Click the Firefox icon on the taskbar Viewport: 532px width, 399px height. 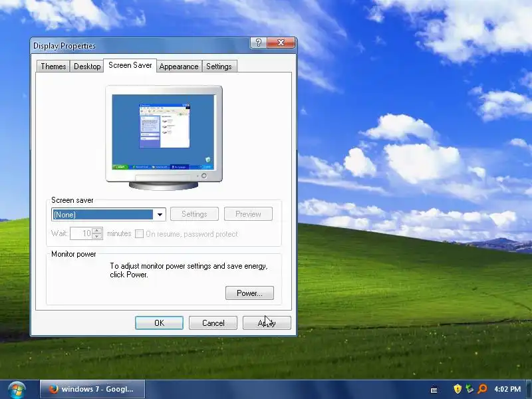click(x=53, y=389)
